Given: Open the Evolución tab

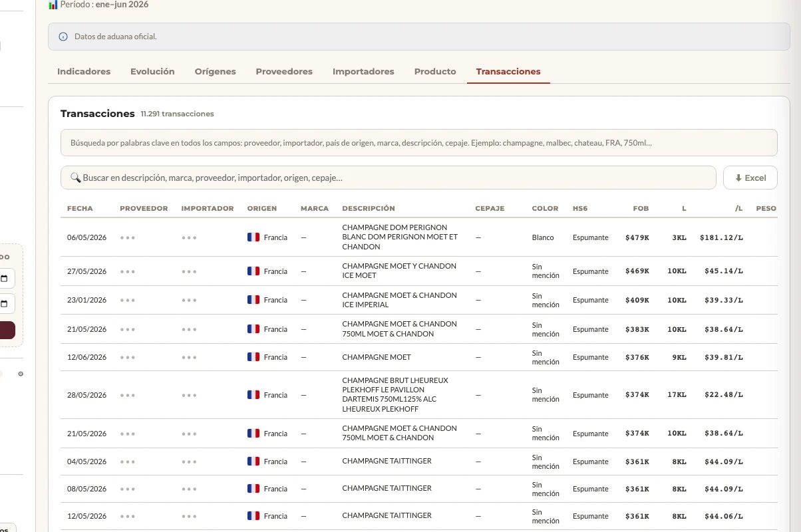Looking at the screenshot, I should tap(152, 71).
